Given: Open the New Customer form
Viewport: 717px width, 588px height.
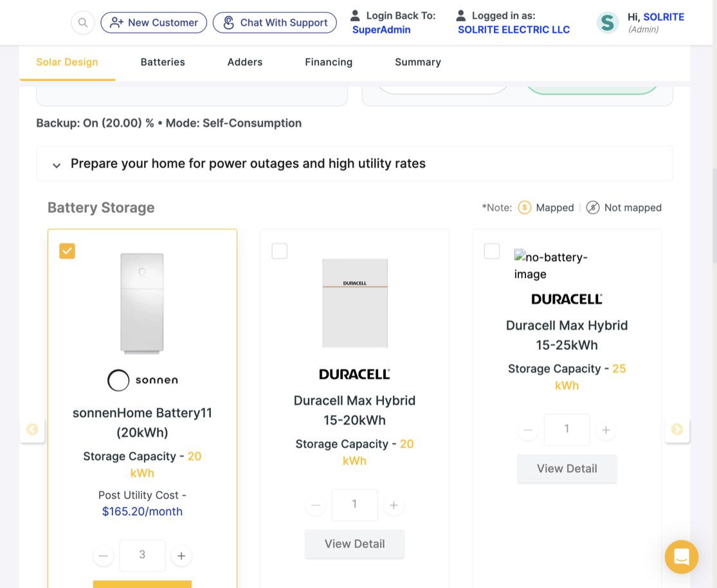Looking at the screenshot, I should pos(154,23).
